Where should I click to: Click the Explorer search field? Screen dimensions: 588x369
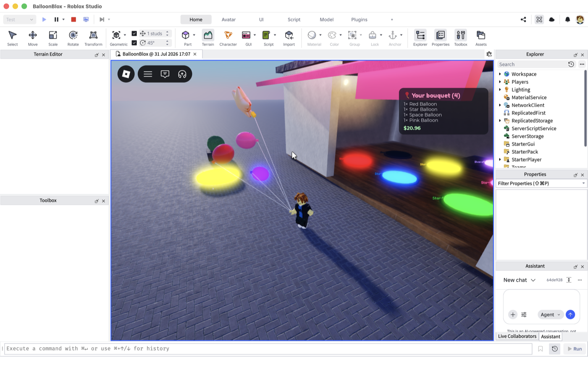532,64
